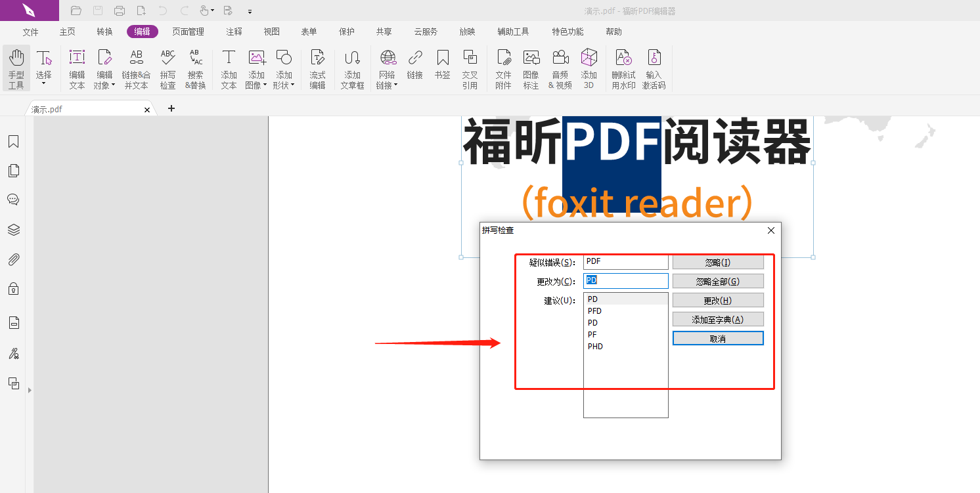Click the 添加至字典 button
This screenshot has width=980, height=493.
pos(718,319)
